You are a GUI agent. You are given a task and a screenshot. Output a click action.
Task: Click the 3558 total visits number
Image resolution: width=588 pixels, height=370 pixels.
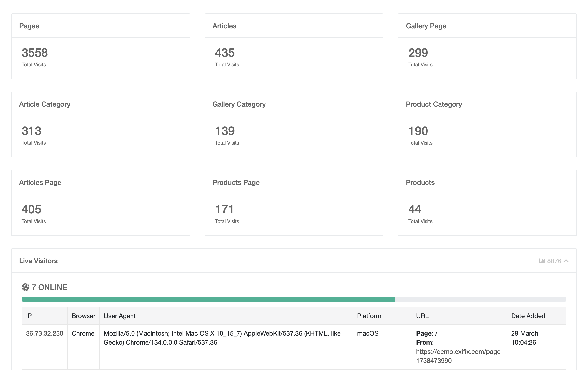(x=35, y=53)
